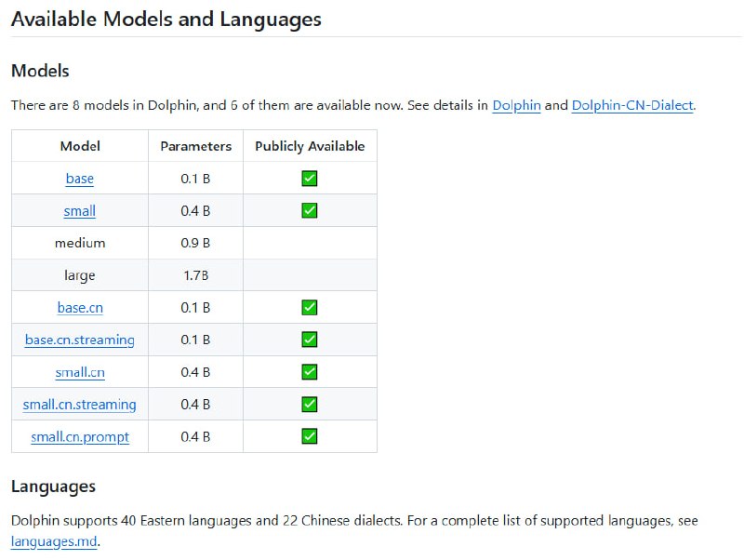Click the 0.9 B parameters cell
744x560 pixels.
(x=195, y=243)
